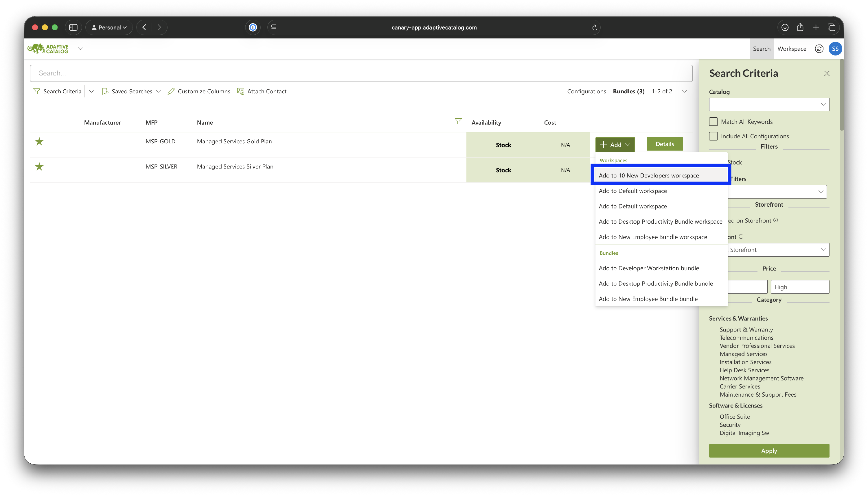Click the Customize Columns pencil icon
The width and height of the screenshot is (868, 496).
click(x=171, y=91)
